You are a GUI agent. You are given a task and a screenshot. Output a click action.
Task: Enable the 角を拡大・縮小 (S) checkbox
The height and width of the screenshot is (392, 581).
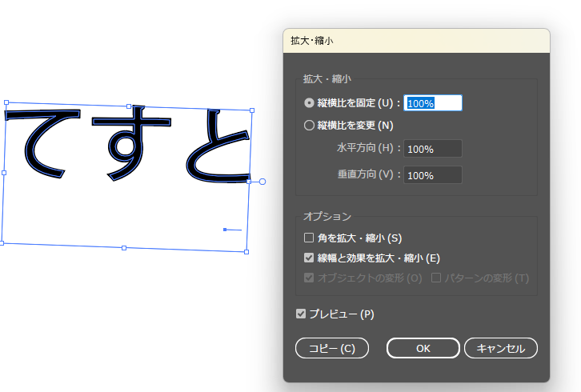[x=309, y=238]
